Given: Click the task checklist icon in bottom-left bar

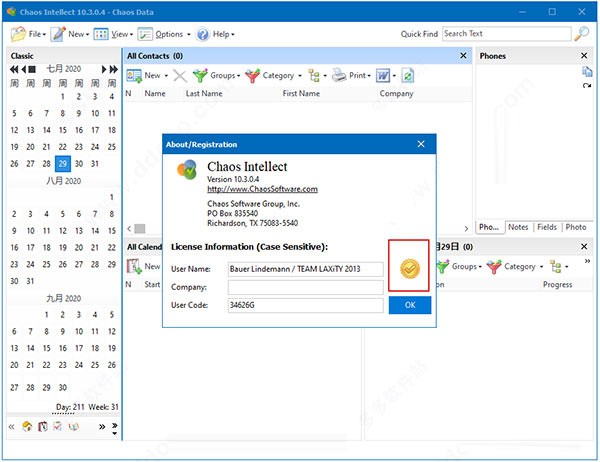Looking at the screenshot, I should point(58,427).
